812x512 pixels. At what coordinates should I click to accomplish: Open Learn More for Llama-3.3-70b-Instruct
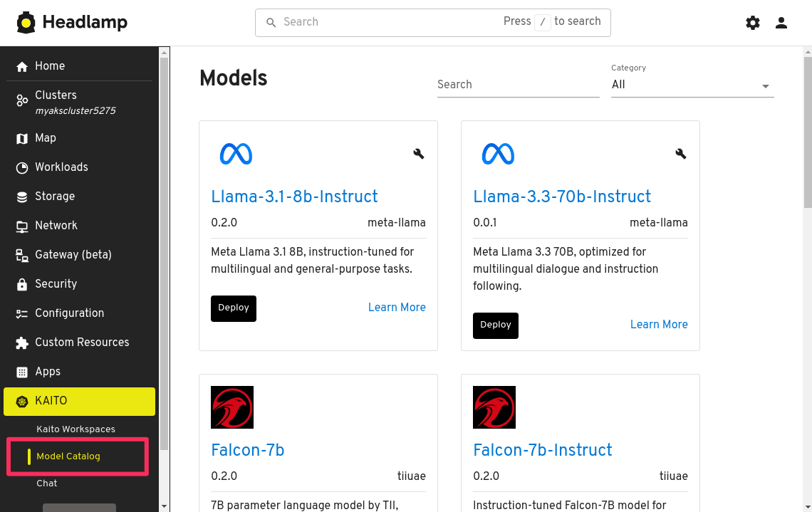(x=659, y=325)
